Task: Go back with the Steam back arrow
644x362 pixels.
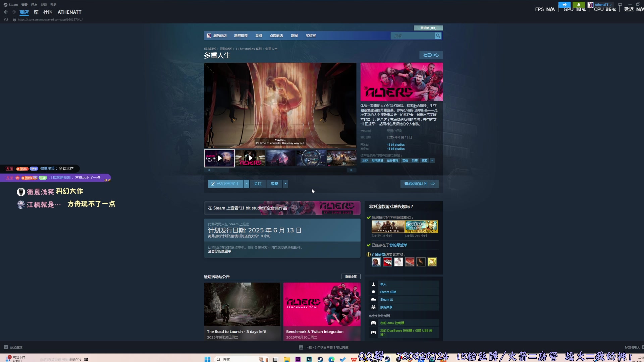Action: tap(6, 12)
